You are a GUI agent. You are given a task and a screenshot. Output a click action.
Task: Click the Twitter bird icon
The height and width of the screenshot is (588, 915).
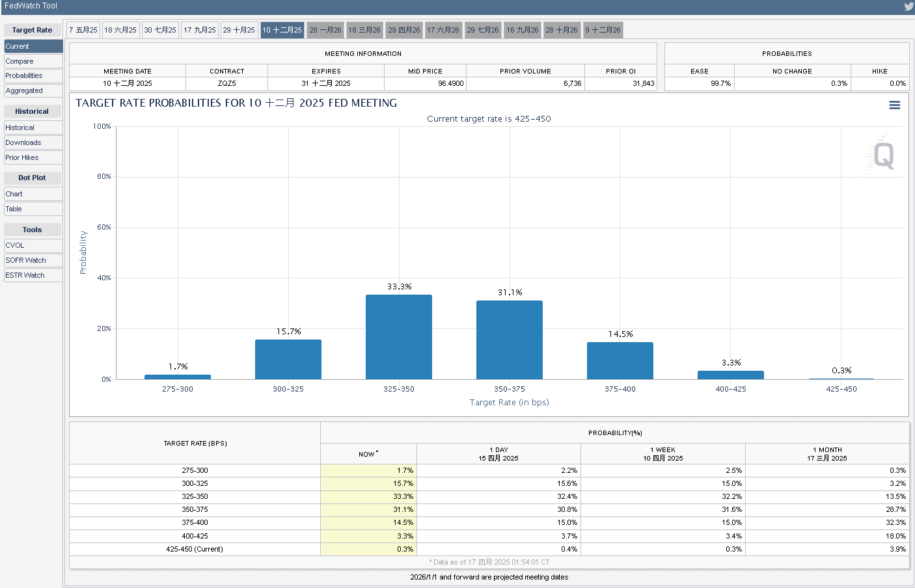tap(908, 7)
